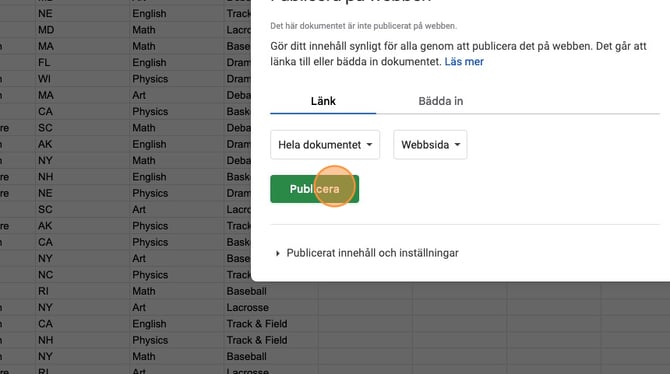
Task: Click the Math cell in the RI row
Action: (x=177, y=291)
